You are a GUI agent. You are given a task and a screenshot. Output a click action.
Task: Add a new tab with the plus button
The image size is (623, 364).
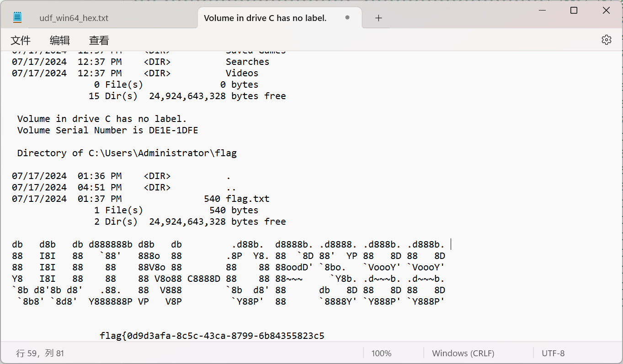click(x=378, y=18)
